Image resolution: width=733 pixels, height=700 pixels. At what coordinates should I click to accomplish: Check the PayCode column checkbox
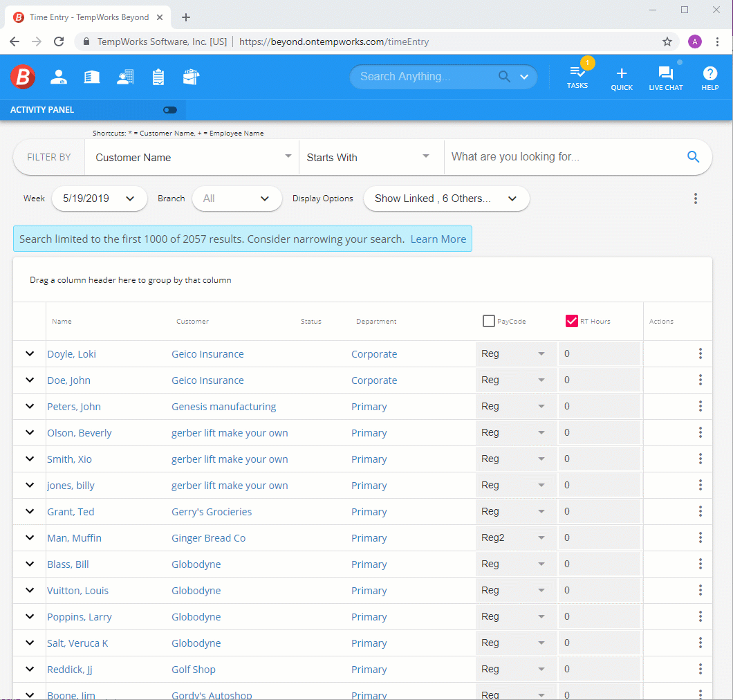488,321
